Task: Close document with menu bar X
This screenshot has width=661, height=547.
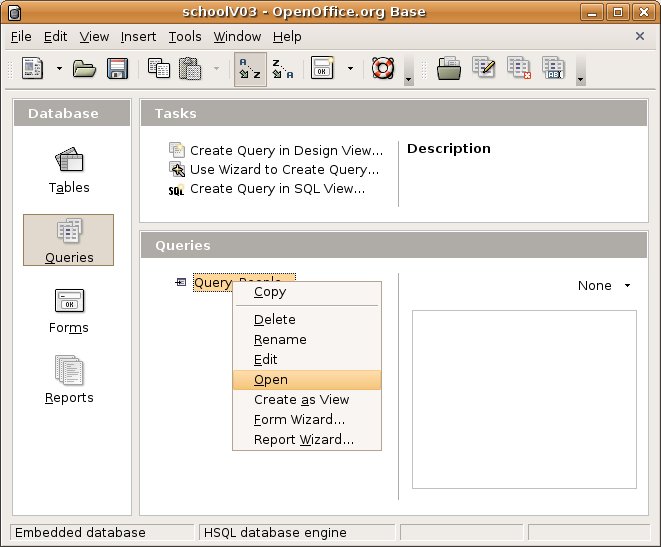Action: (x=640, y=36)
